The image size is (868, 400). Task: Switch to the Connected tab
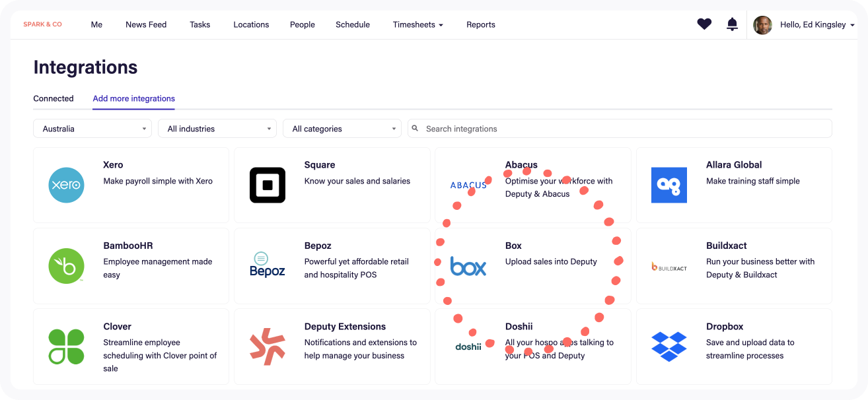(54, 98)
